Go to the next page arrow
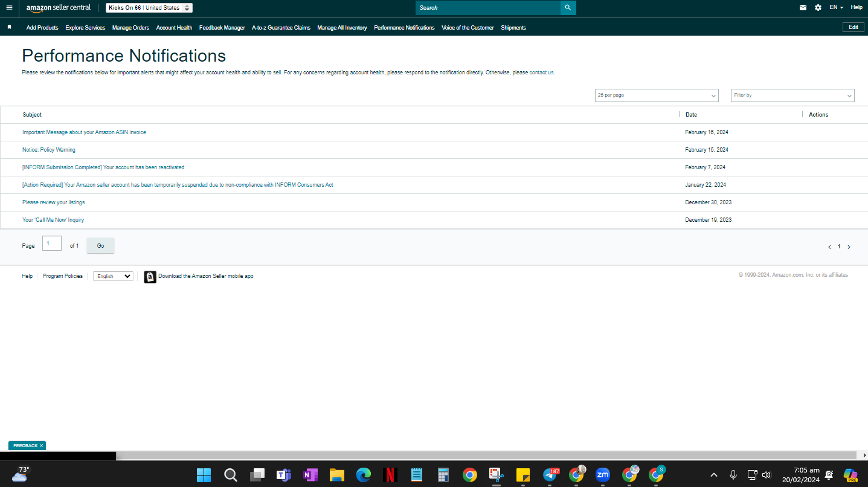Image resolution: width=868 pixels, height=487 pixels. (849, 247)
